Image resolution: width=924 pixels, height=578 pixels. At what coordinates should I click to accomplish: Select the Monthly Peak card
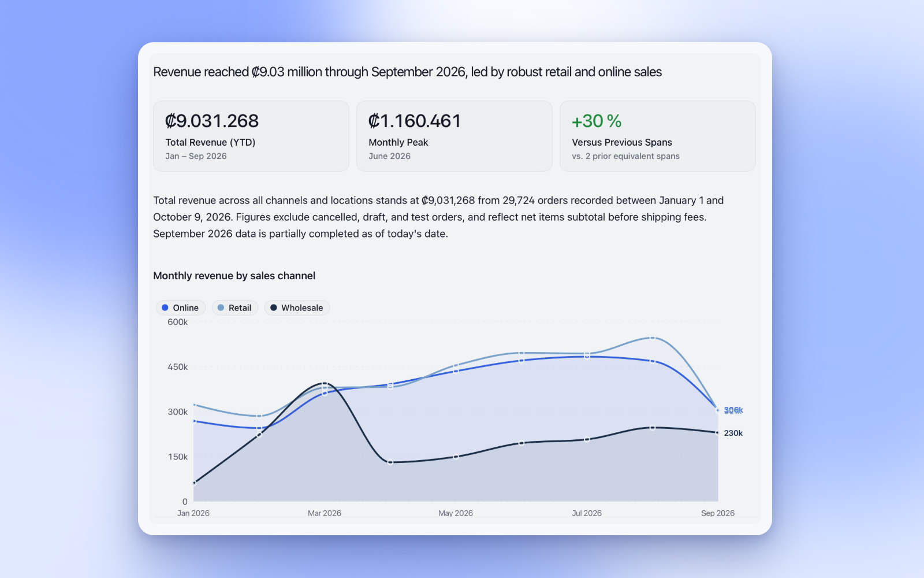(454, 136)
